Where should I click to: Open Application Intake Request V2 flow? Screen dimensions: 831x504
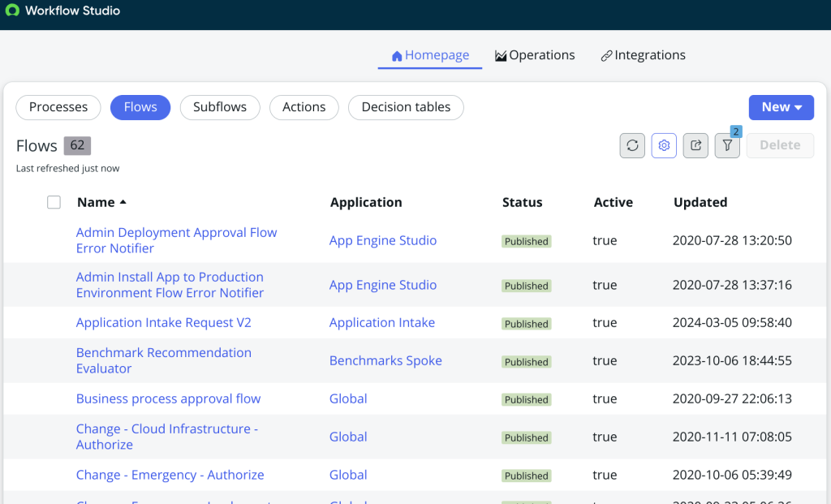click(164, 322)
